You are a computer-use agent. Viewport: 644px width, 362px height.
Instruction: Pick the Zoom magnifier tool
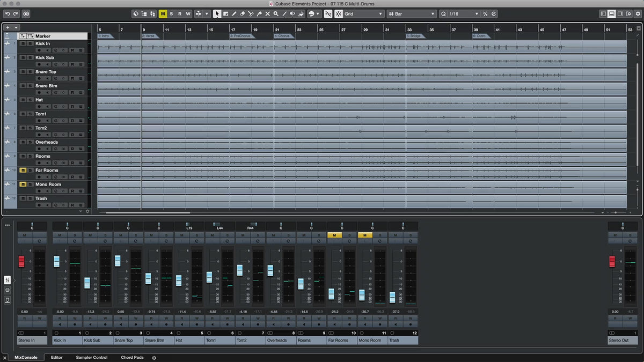pos(276,14)
